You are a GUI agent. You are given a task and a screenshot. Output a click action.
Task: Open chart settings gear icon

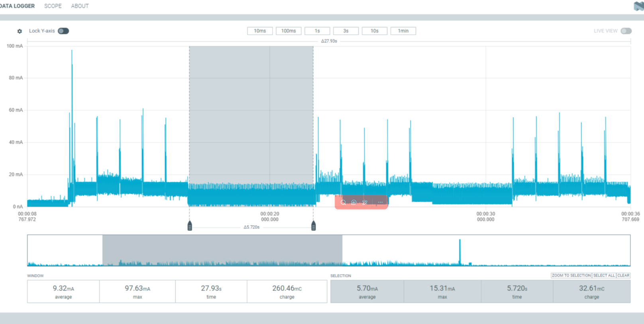click(x=20, y=31)
